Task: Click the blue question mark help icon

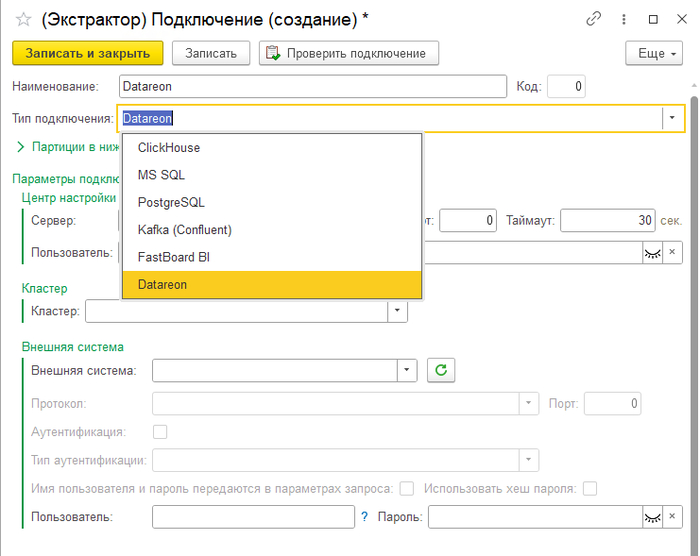Action: (x=365, y=517)
